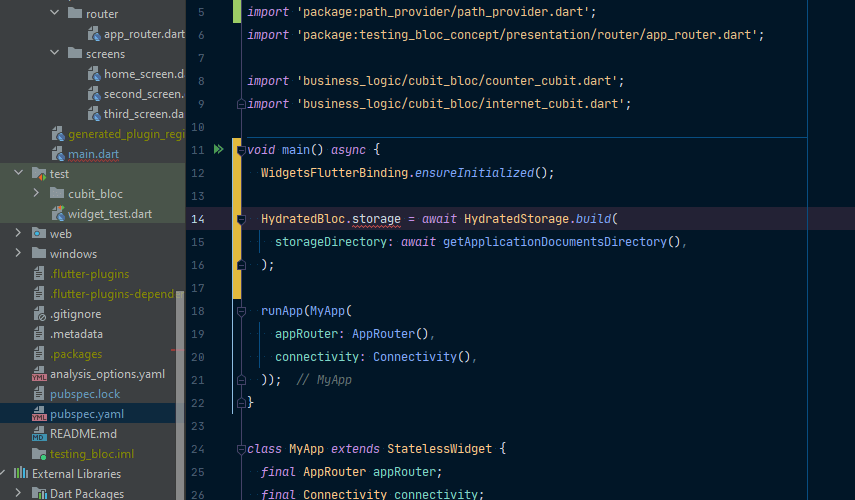Expand the cubit_bloc folder

[x=37, y=193]
